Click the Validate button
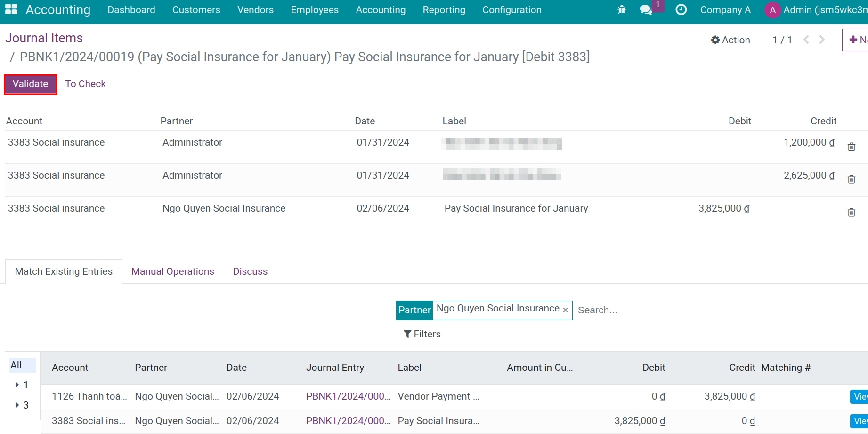This screenshot has height=434, width=868. [x=31, y=84]
